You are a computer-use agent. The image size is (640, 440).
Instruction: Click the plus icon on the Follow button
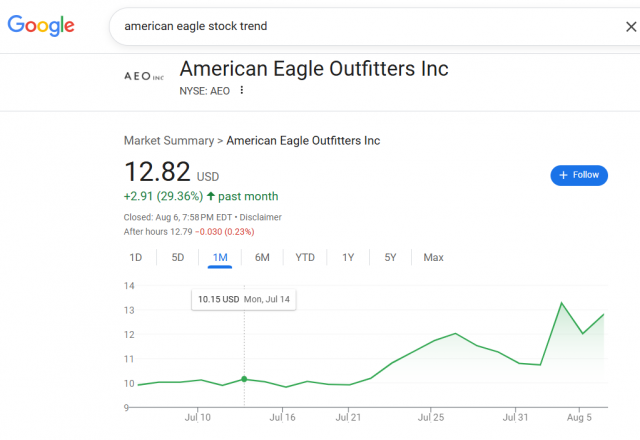click(563, 175)
